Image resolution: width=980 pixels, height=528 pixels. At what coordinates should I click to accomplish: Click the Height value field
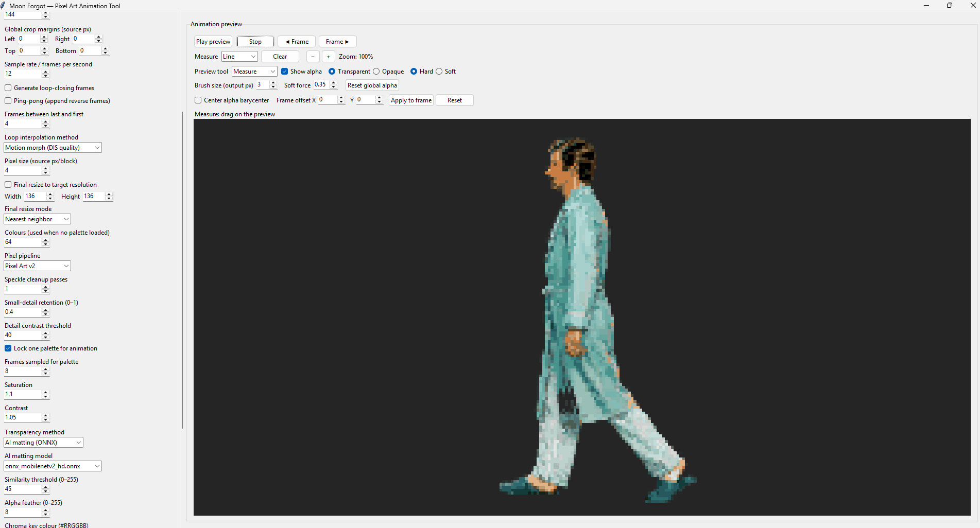pyautogui.click(x=94, y=196)
